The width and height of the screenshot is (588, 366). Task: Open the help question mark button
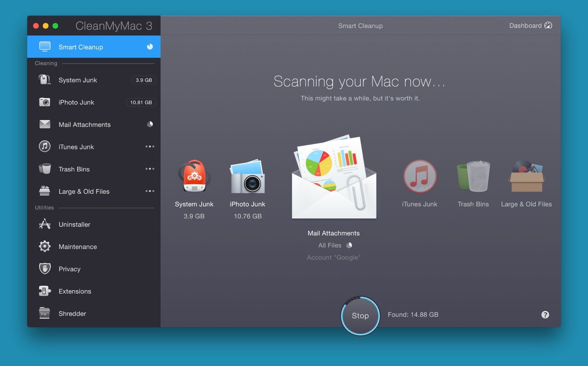(545, 315)
